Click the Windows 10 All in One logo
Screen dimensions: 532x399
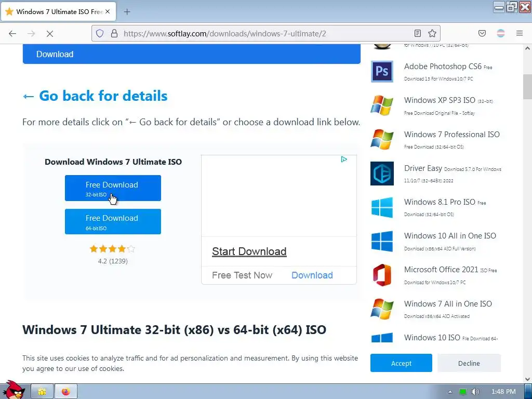(382, 241)
